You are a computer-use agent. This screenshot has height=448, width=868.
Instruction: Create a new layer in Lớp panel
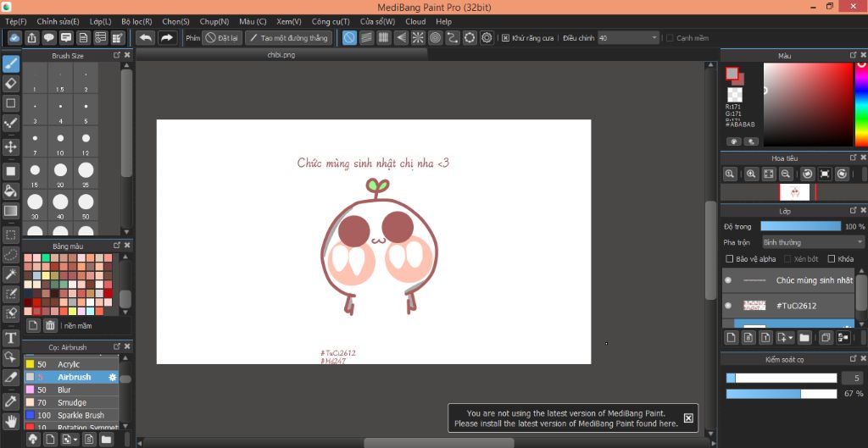click(x=732, y=337)
